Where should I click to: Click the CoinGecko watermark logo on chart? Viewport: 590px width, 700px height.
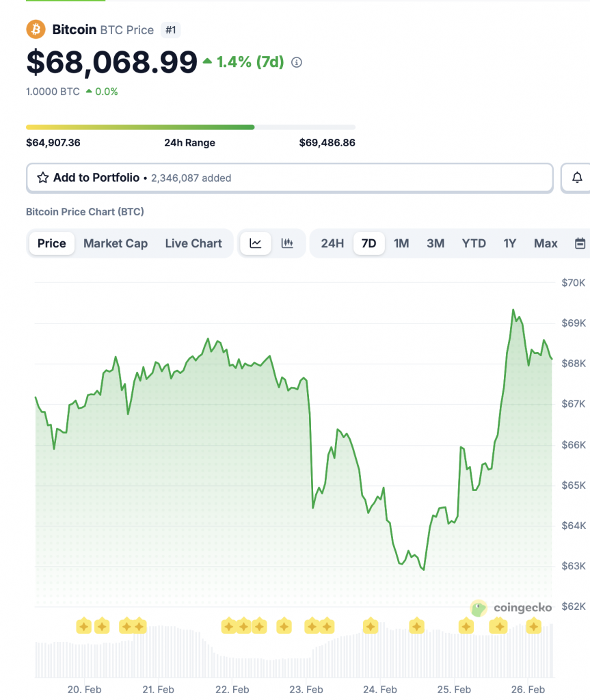511,608
